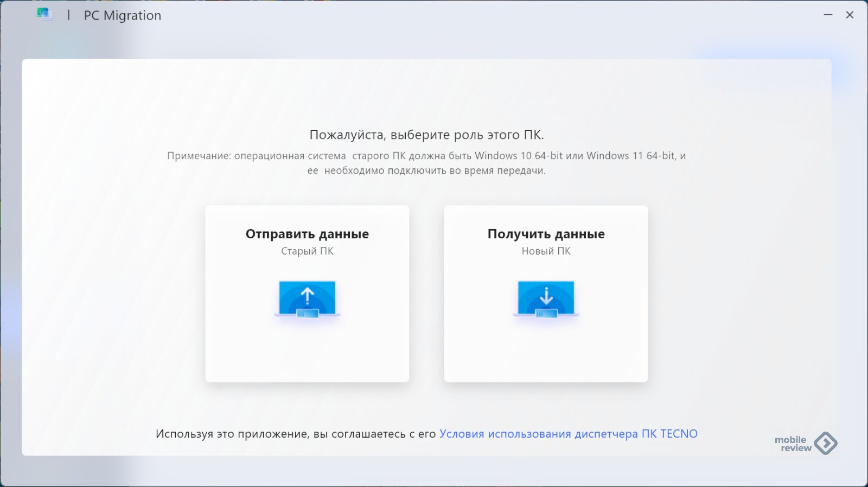Click blank area below the download icon in receive card
The width and height of the screenshot is (868, 487).
coord(546,353)
